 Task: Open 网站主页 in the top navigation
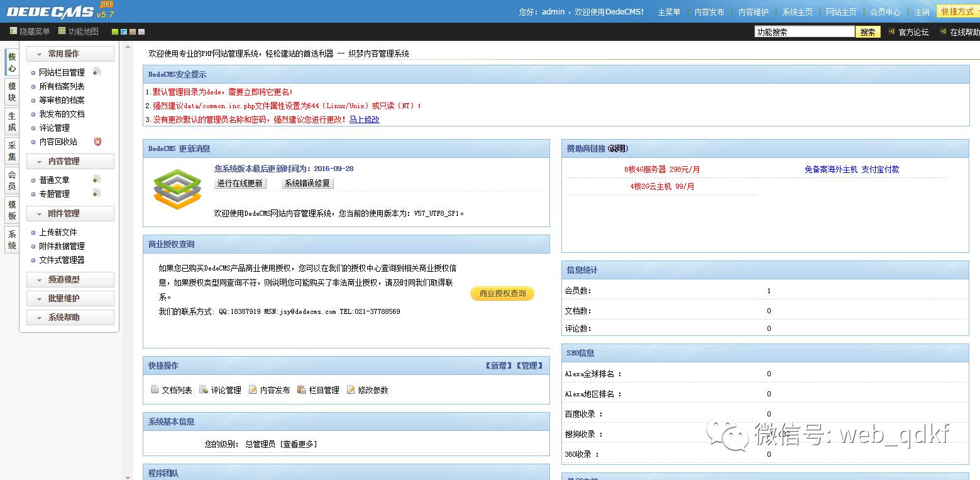coord(841,12)
